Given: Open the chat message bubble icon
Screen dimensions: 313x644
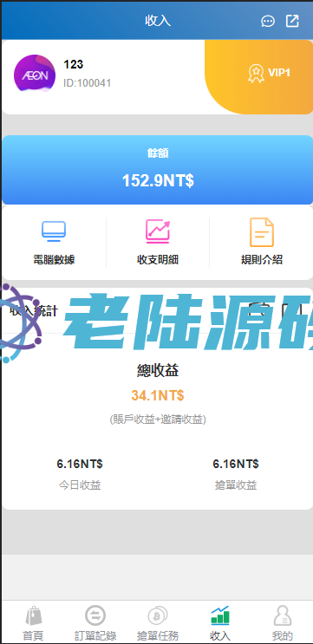Looking at the screenshot, I should pos(268,21).
